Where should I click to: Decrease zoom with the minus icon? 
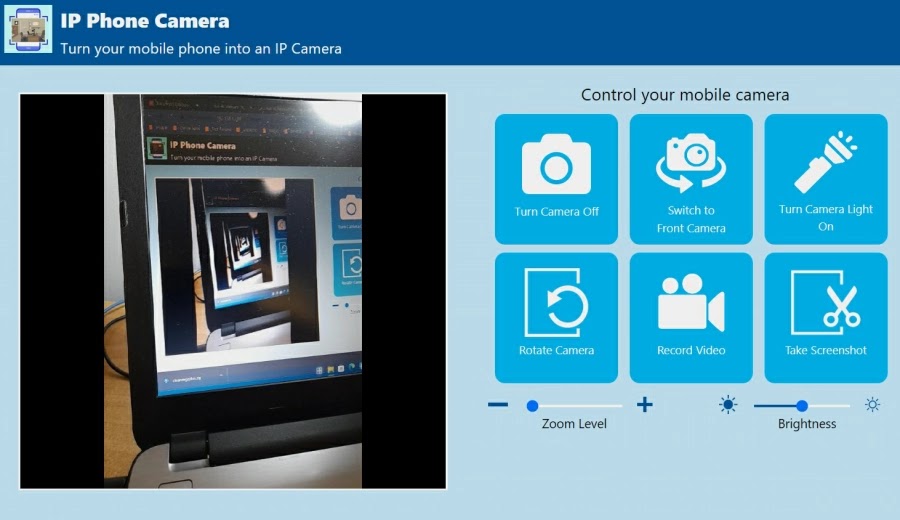pyautogui.click(x=498, y=405)
